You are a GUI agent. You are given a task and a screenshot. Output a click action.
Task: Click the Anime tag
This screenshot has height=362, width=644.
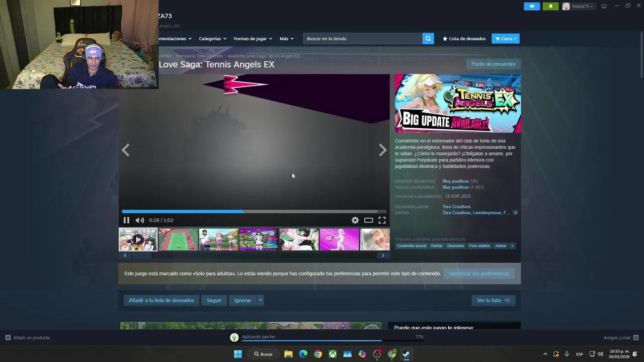pos(501,246)
